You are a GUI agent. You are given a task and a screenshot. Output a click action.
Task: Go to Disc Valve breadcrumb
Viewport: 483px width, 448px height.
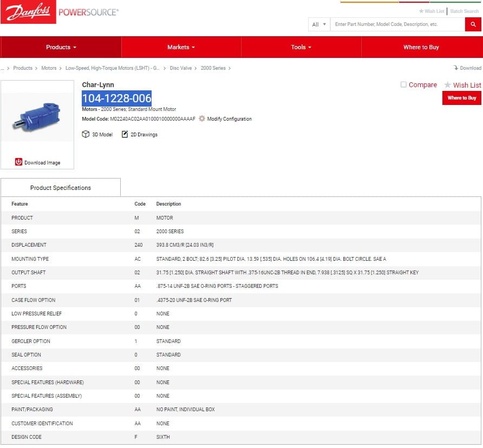(180, 68)
